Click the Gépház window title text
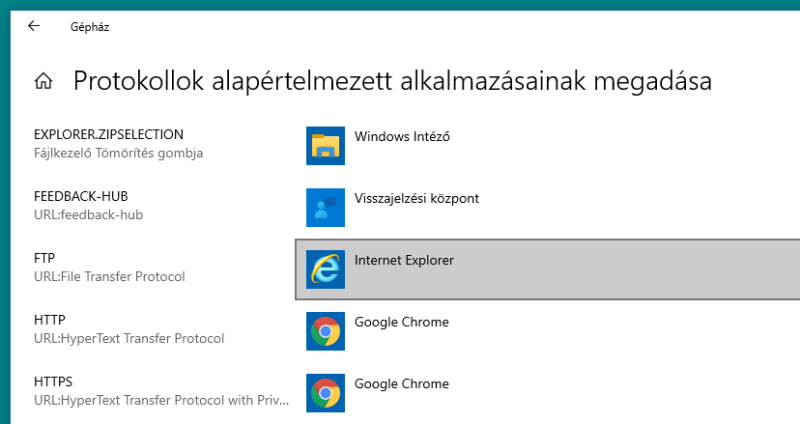Image resolution: width=800 pixels, height=424 pixels. 90,27
